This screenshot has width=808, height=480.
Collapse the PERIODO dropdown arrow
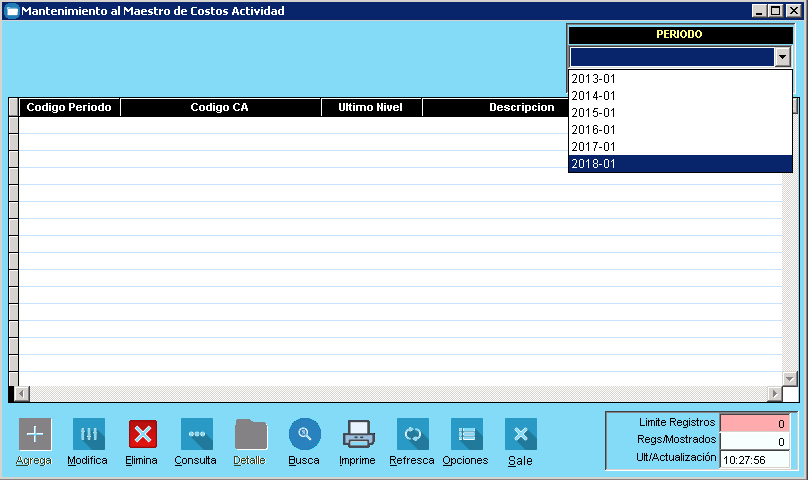pos(782,58)
